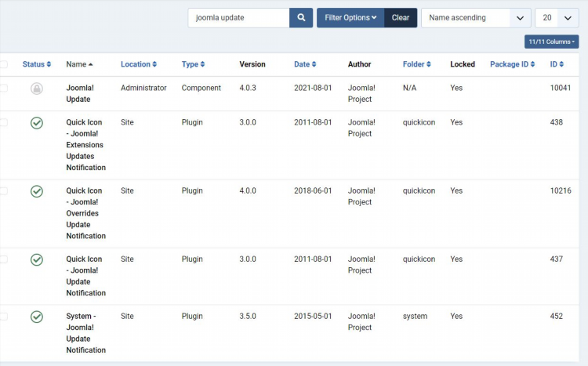Screen dimensions: 588x366
Task: Sort table by Date column
Action: click(x=305, y=64)
